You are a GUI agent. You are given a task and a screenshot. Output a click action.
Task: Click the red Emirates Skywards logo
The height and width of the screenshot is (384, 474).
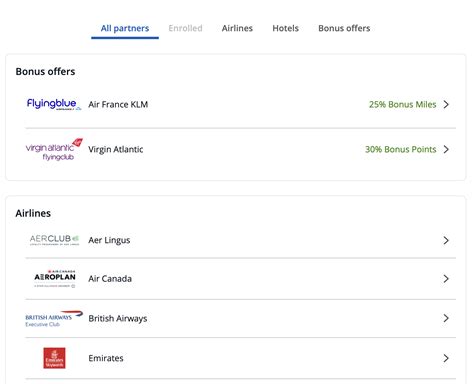[x=54, y=358]
